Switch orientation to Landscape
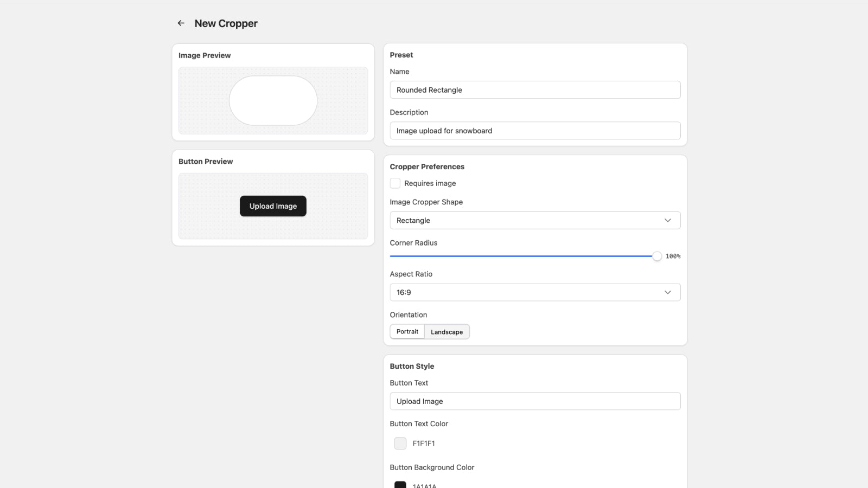The width and height of the screenshot is (868, 488). [446, 332]
